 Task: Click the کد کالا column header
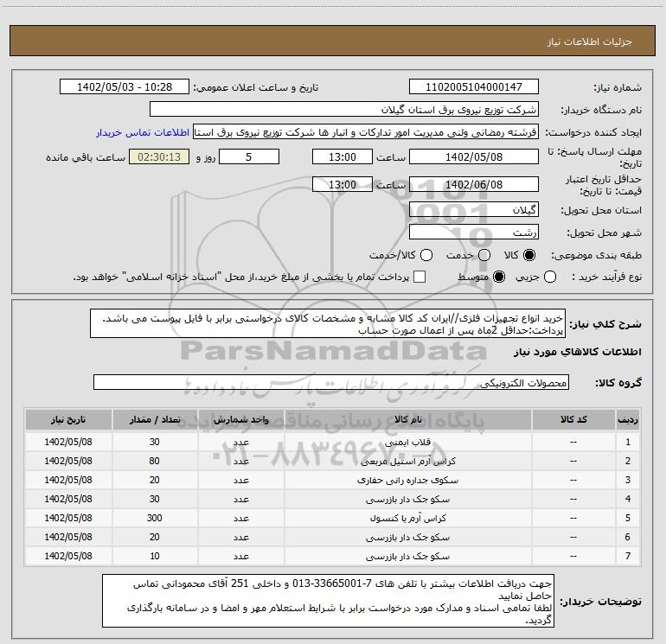(573, 419)
